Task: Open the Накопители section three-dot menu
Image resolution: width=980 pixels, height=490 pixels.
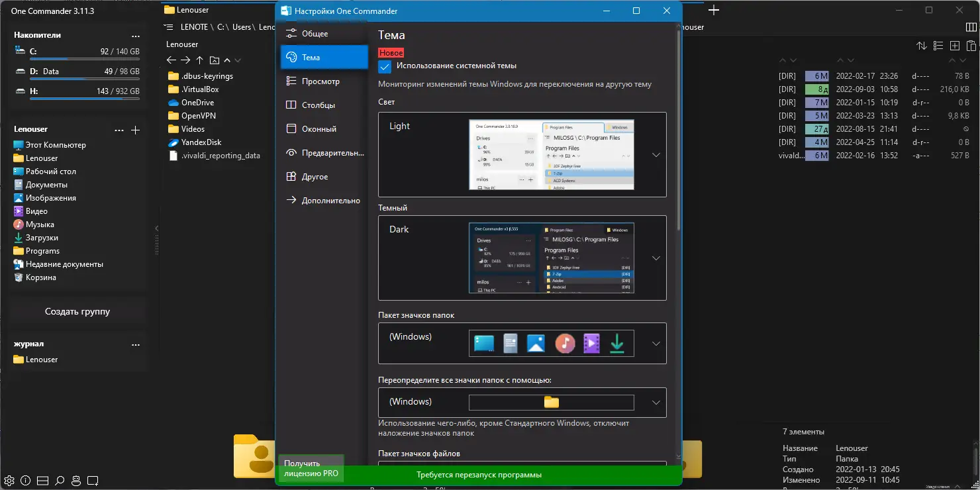Action: click(136, 36)
